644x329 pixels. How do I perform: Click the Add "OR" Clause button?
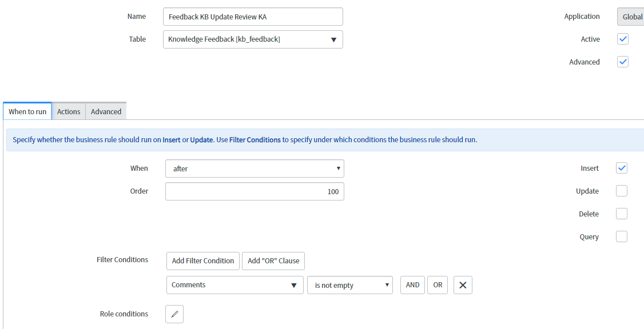coord(273,261)
